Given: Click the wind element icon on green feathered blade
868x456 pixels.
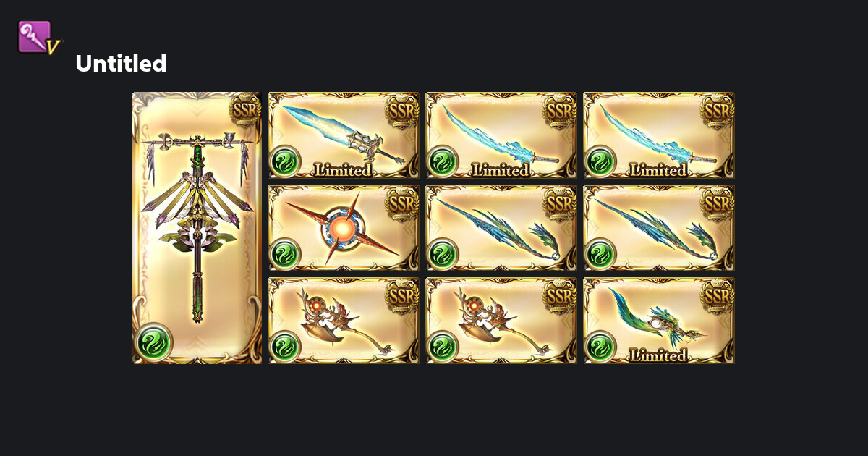Looking at the screenshot, I should pyautogui.click(x=600, y=346).
